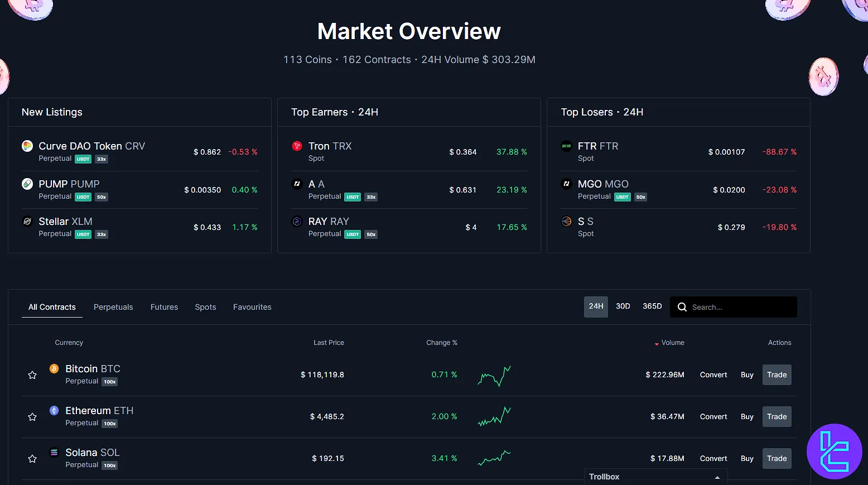Select the 24H timeframe

[x=596, y=306]
